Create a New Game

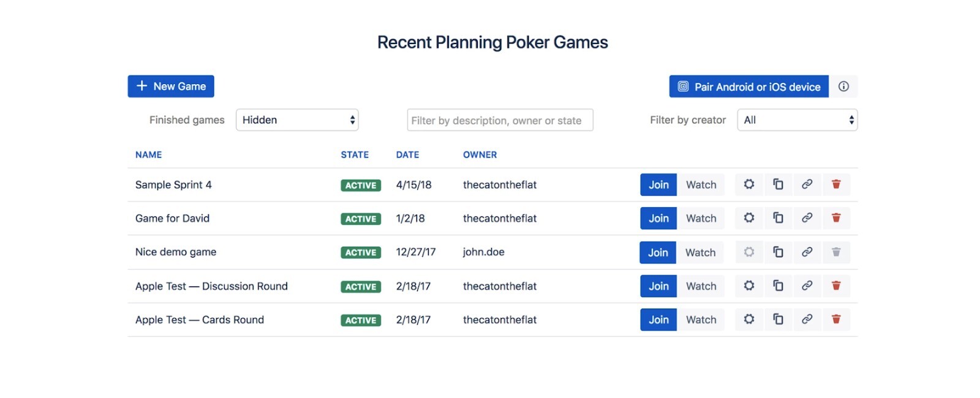[171, 86]
